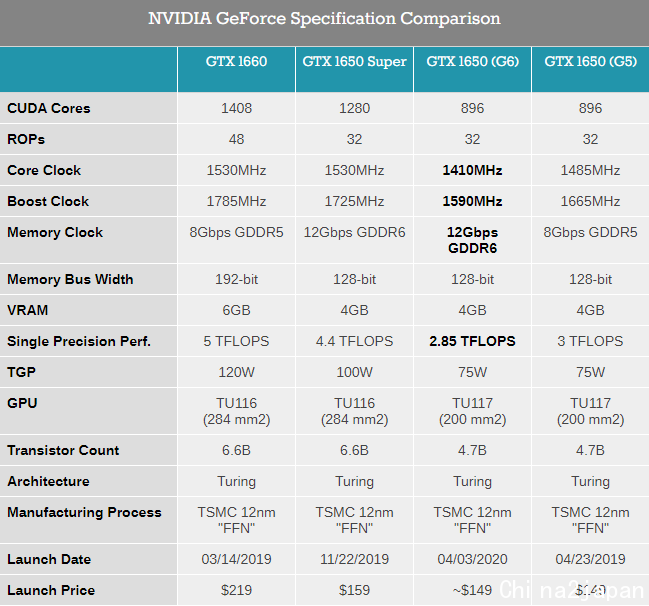Select the 1785MHz boost clock value
The image size is (649, 606).
tap(236, 201)
